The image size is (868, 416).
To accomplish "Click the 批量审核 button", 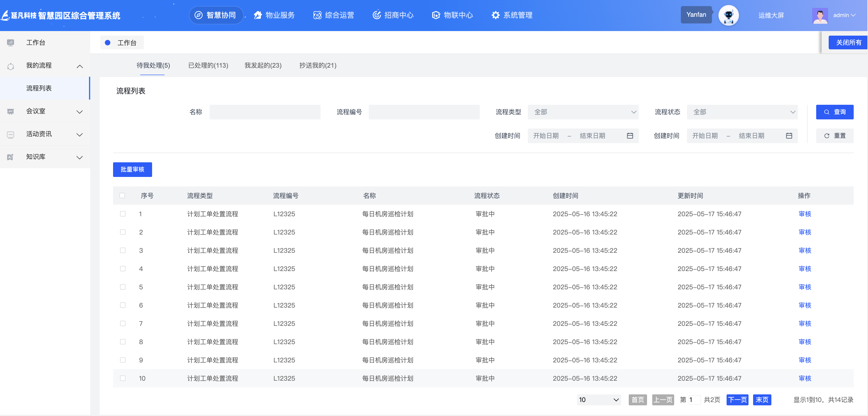I will [x=132, y=169].
